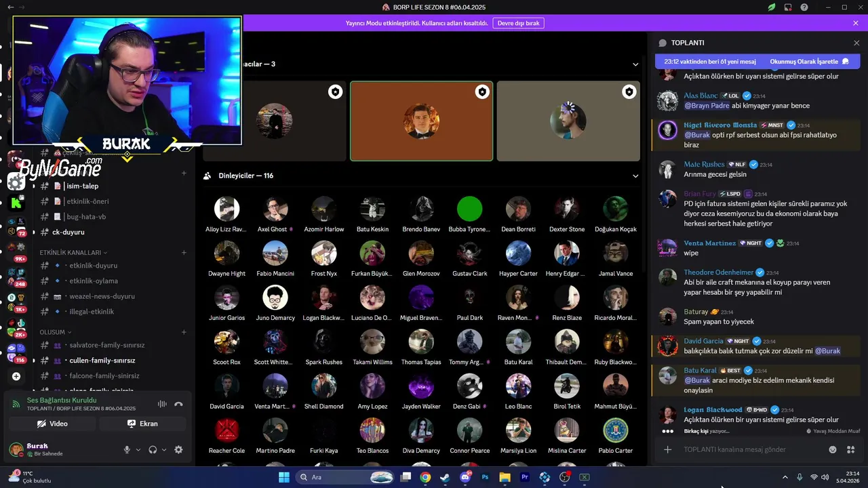The height and width of the screenshot is (488, 868).
Task: Click the @Brayn Padre mention
Action: (x=707, y=106)
